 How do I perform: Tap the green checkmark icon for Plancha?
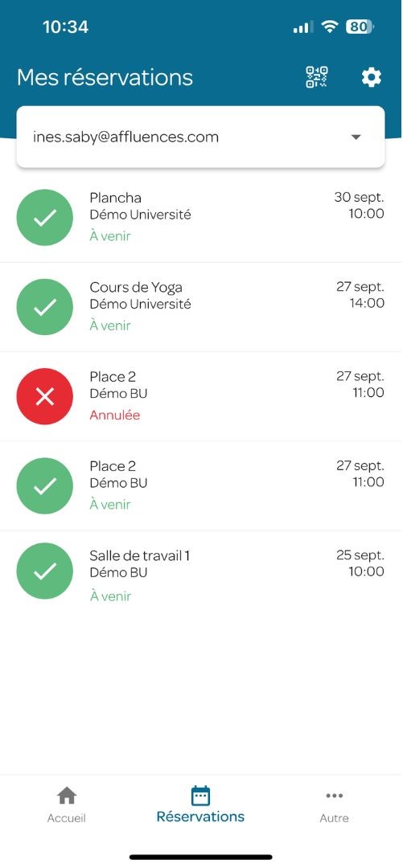click(x=45, y=218)
